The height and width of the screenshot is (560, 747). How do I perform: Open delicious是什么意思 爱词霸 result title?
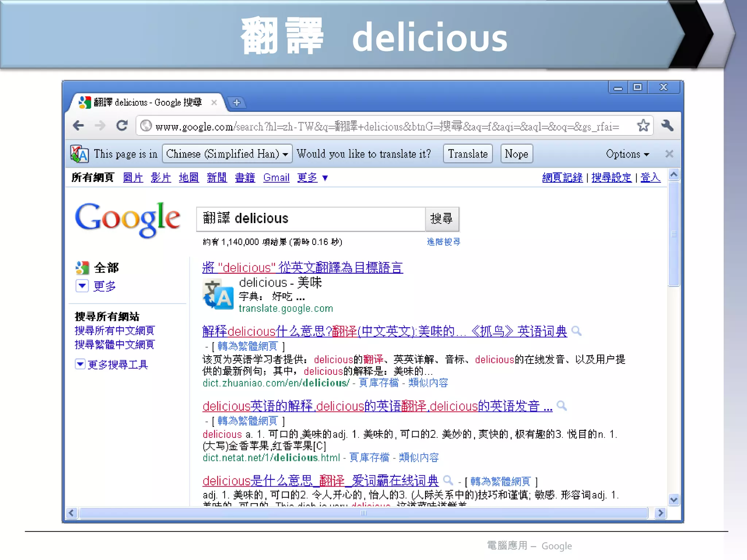[321, 481]
